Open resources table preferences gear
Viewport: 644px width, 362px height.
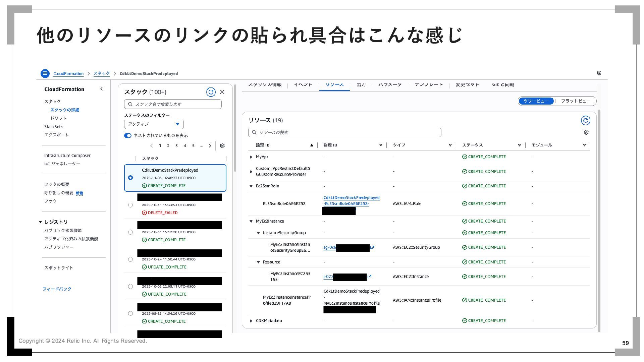click(x=586, y=132)
